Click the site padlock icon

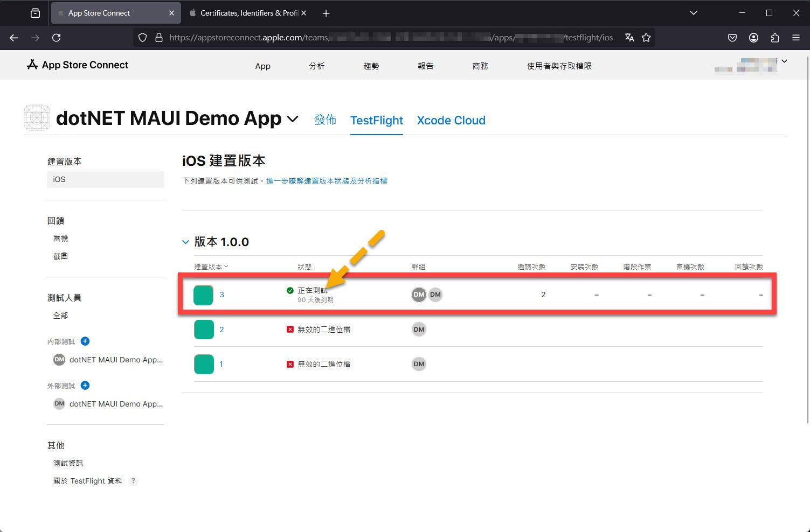click(x=158, y=38)
